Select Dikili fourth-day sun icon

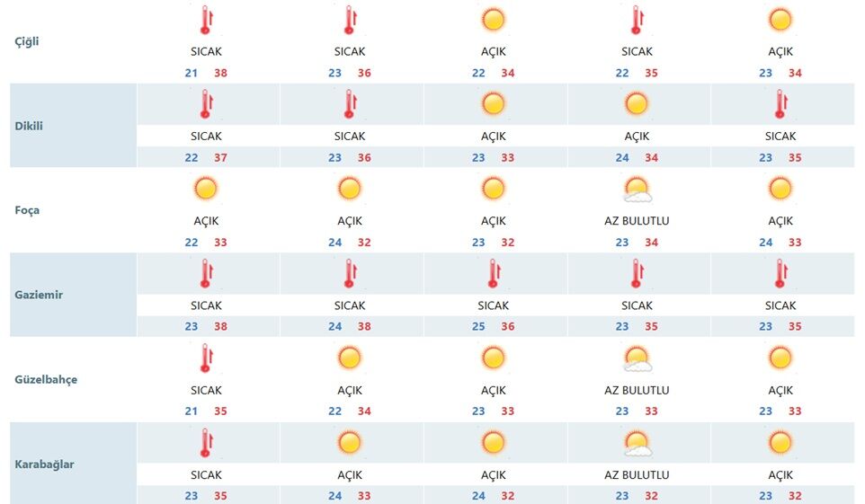(637, 103)
